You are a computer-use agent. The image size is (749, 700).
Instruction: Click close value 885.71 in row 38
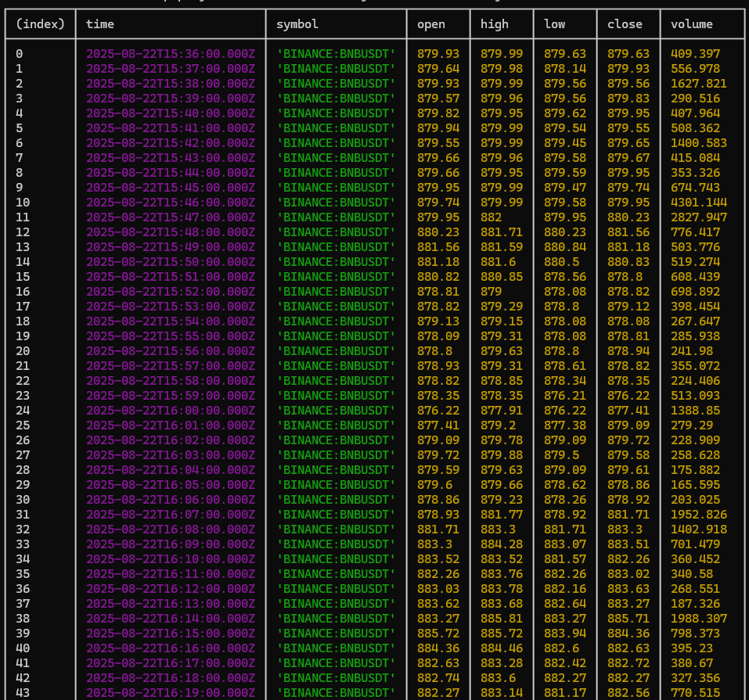pos(628,619)
